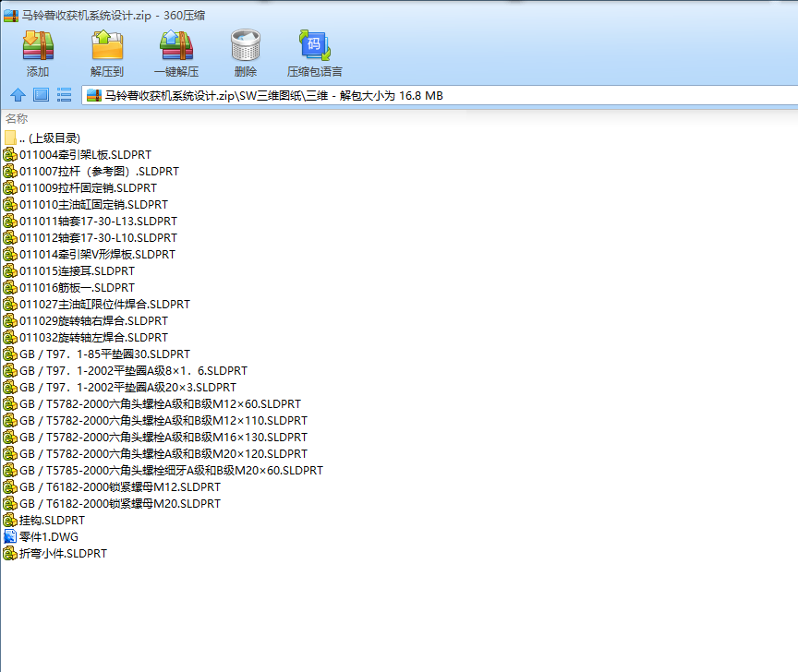Click the SLDPRT icon beside 011010主油缸固定销

click(10, 205)
